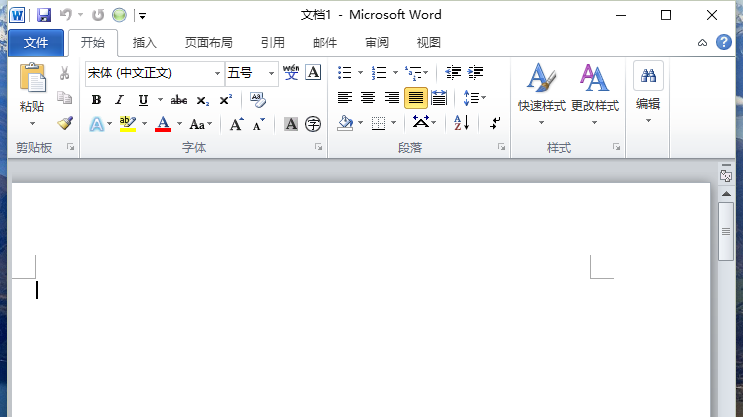Click the Copy icon
The height and width of the screenshot is (417, 743).
point(64,97)
